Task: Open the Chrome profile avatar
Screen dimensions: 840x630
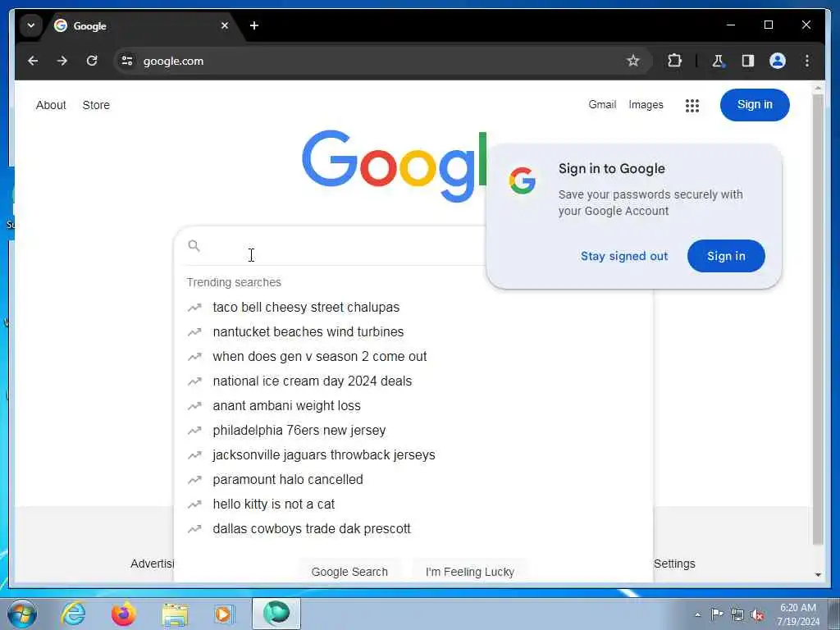Action: point(778,61)
